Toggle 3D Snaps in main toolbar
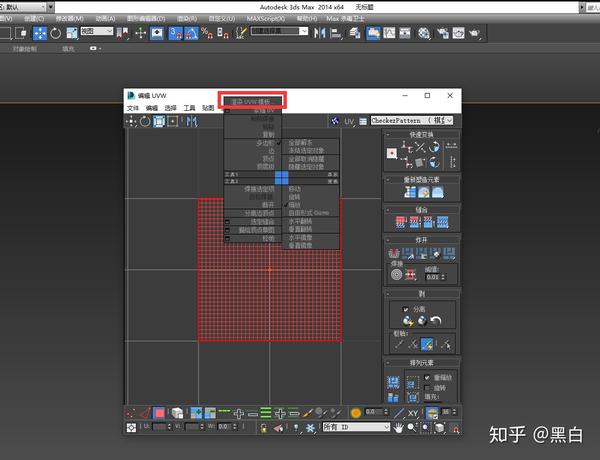600x460 pixels. click(x=176, y=33)
